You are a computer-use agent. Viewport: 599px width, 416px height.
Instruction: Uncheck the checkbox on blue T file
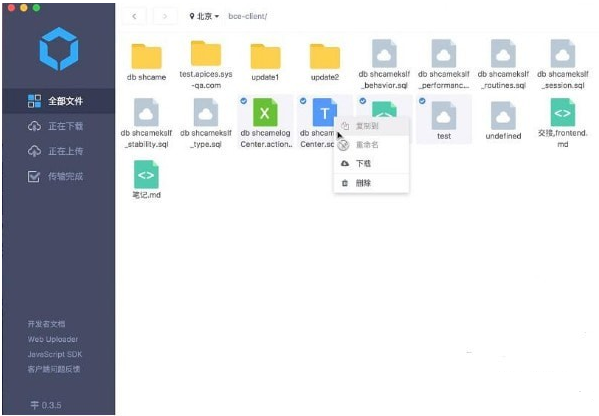point(303,101)
